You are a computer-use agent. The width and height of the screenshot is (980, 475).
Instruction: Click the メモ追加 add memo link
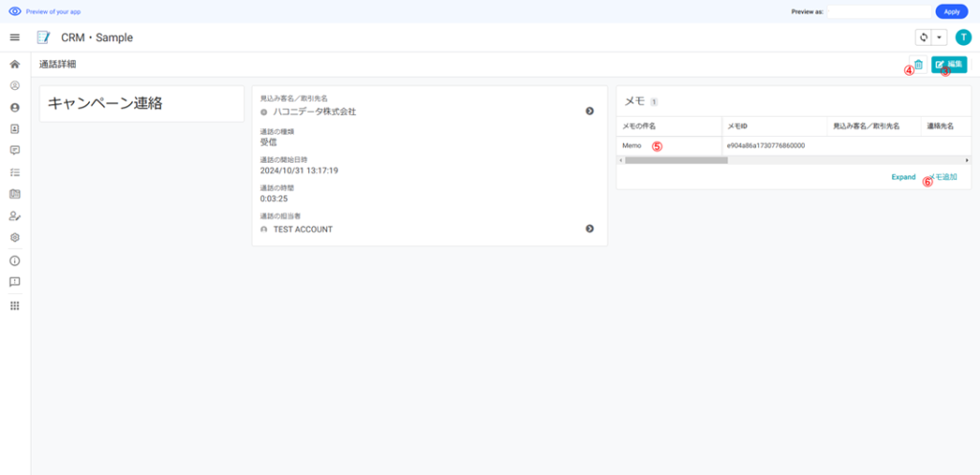[943, 177]
